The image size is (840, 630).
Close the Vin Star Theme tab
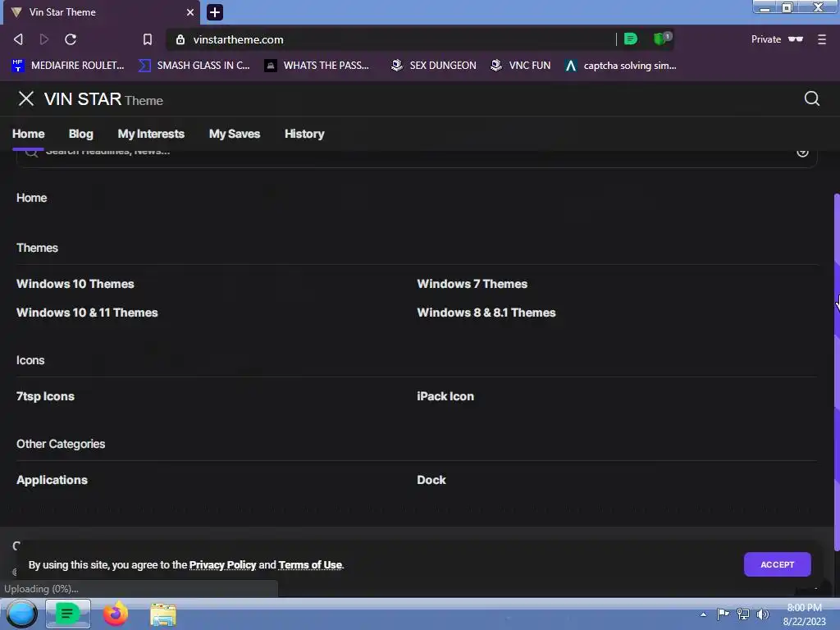point(189,12)
